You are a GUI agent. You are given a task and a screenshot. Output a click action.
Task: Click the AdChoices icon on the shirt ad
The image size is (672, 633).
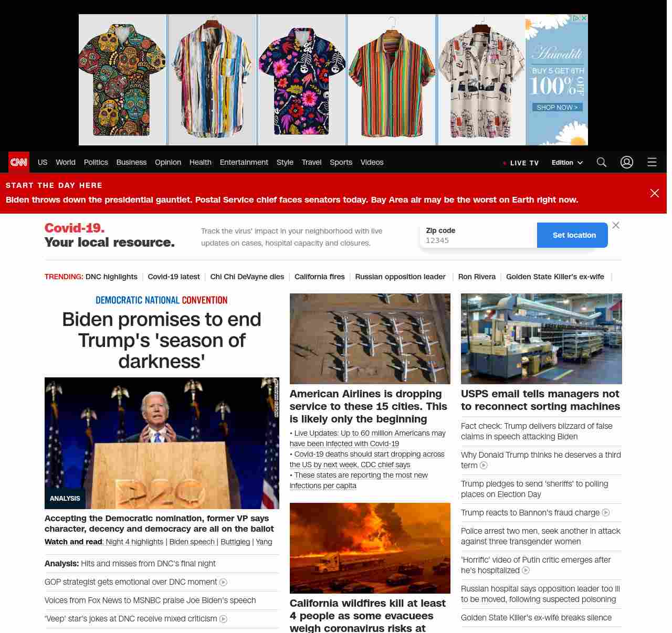[576, 18]
